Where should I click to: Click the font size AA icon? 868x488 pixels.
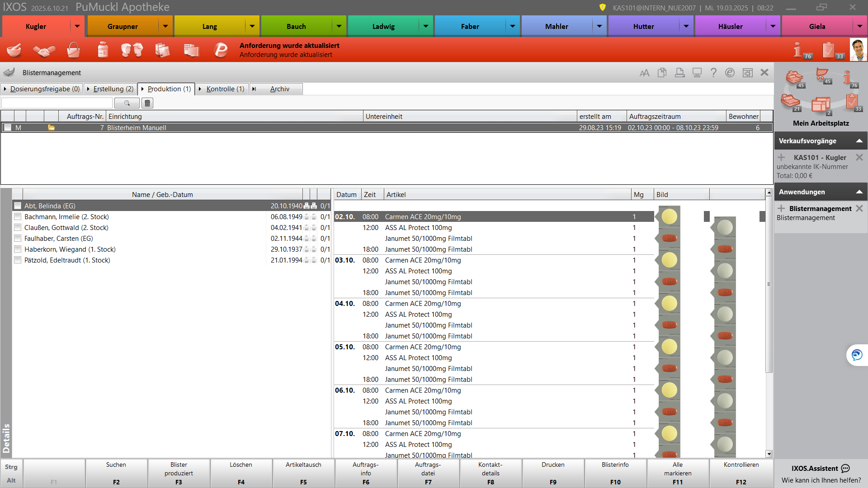tap(644, 73)
